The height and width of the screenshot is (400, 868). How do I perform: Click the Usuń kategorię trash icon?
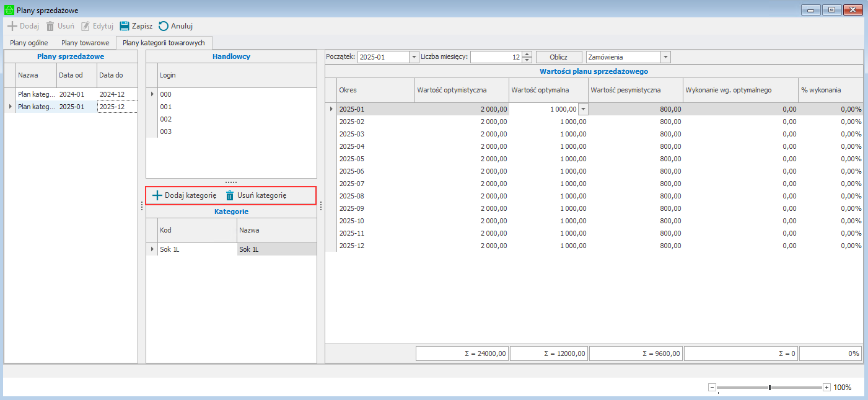click(x=230, y=195)
